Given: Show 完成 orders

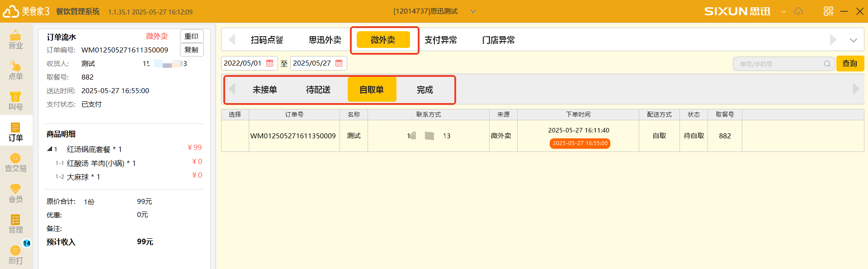Looking at the screenshot, I should click(x=425, y=90).
